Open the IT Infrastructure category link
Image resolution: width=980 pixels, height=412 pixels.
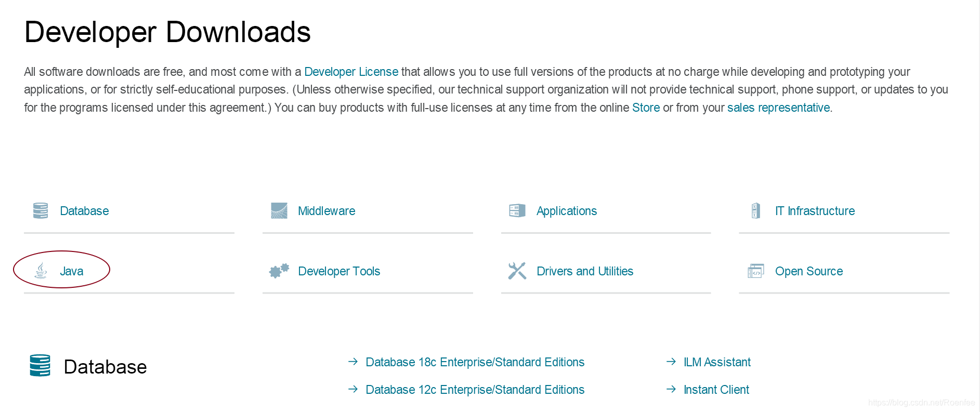click(815, 211)
